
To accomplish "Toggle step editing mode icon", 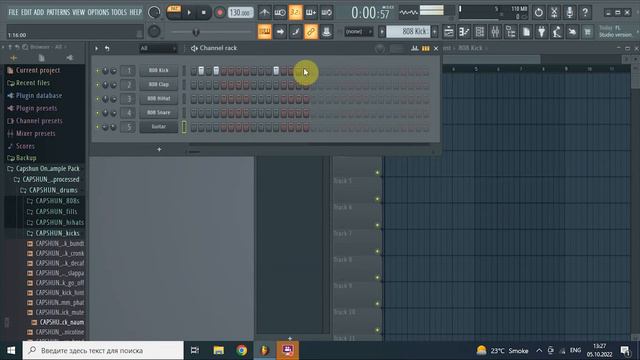I will tap(296, 31).
